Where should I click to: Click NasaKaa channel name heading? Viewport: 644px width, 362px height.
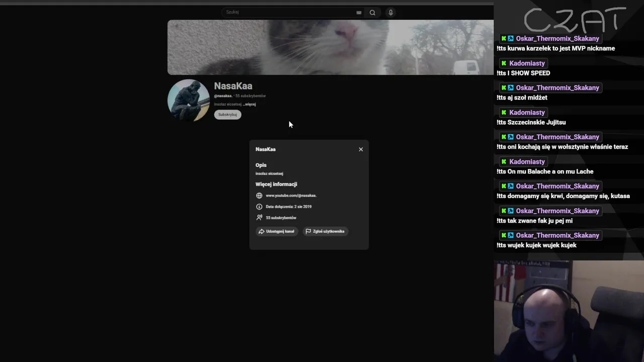233,86
